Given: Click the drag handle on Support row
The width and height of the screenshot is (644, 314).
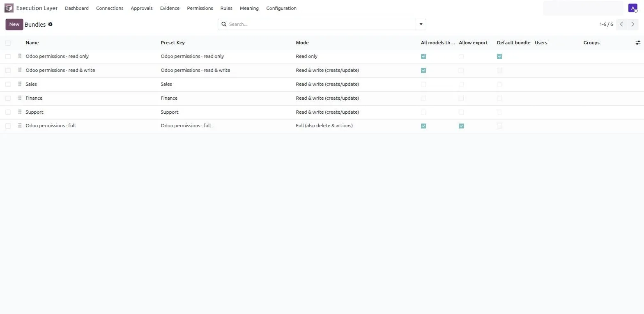Looking at the screenshot, I should (x=20, y=112).
